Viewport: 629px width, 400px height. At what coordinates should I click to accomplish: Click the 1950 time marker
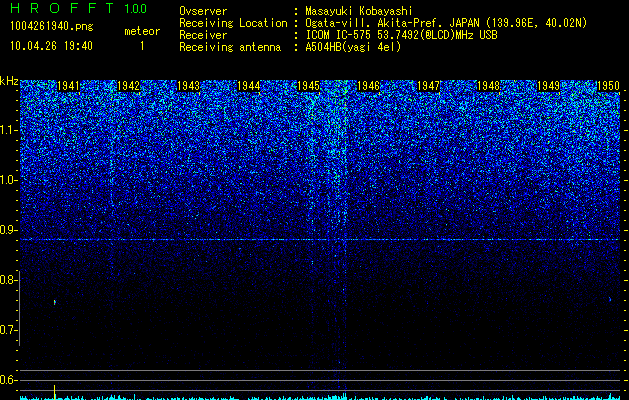[608, 86]
